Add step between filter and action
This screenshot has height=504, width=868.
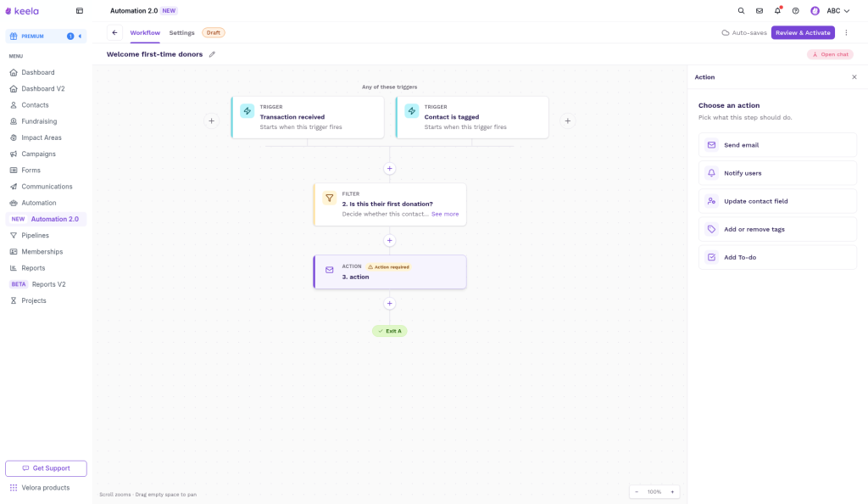[390, 240]
